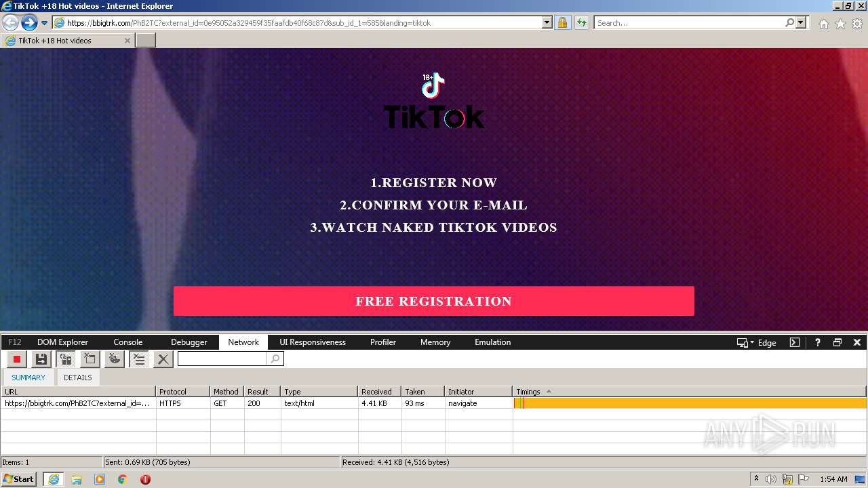
Task: Sort by the Taken column header
Action: click(423, 392)
